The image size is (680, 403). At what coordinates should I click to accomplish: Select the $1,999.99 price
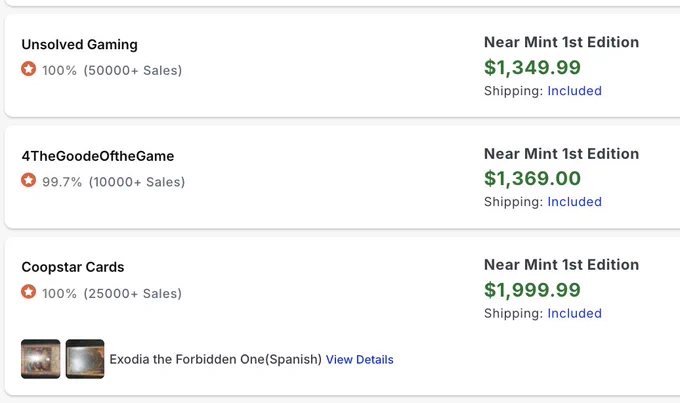[x=532, y=290]
